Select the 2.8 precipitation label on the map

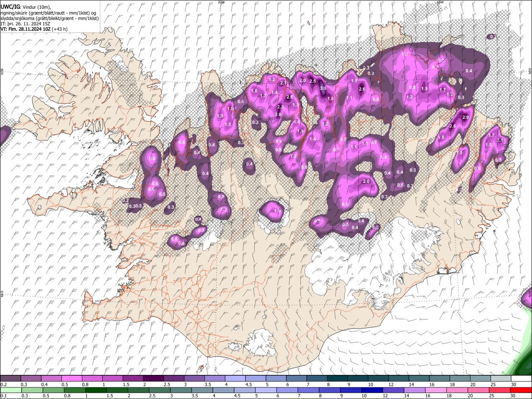(x=278, y=115)
